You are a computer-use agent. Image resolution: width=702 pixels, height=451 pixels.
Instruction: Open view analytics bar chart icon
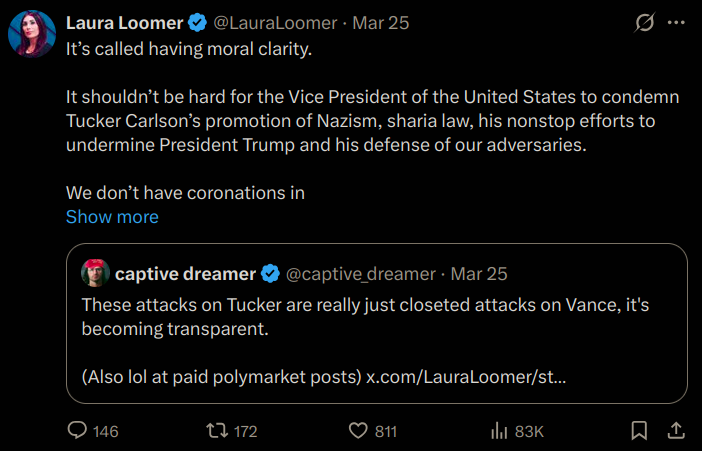pos(499,431)
